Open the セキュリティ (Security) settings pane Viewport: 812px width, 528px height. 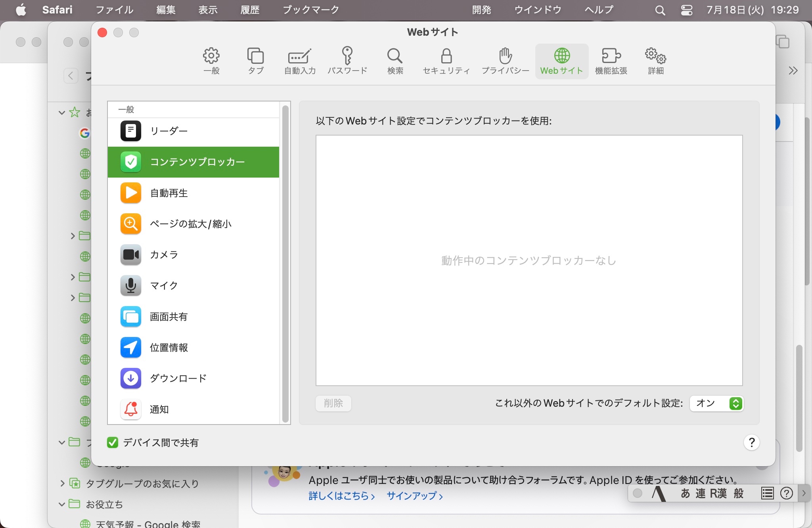pos(446,61)
